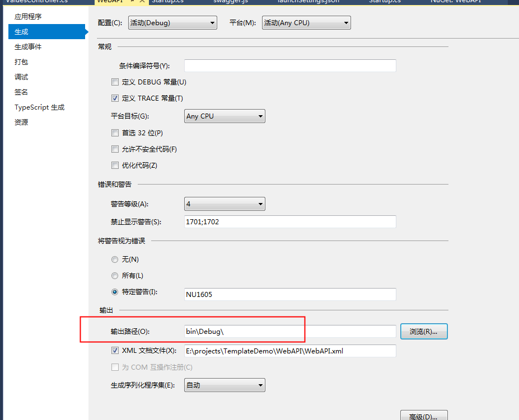Open the 平台 dropdown showing 活动(Any CPU)
The height and width of the screenshot is (420, 519).
[x=306, y=23]
